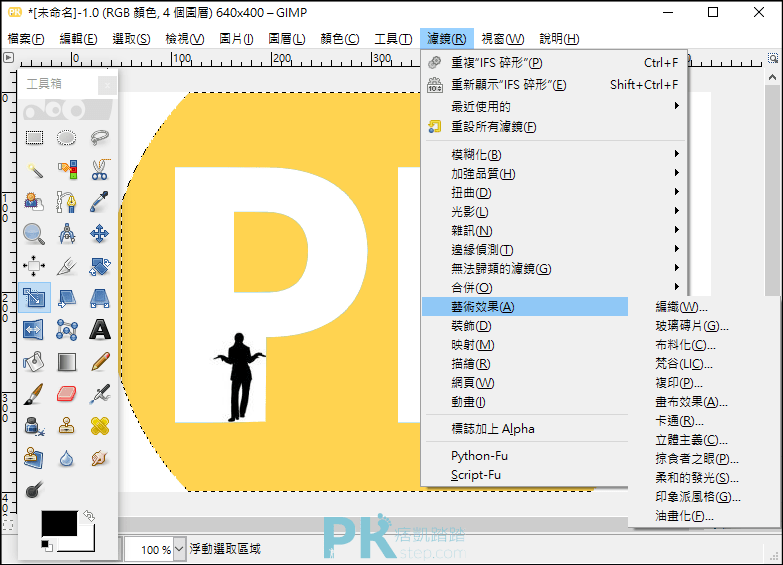Expand the 光影(L) submenu
783x565 pixels.
point(555,211)
